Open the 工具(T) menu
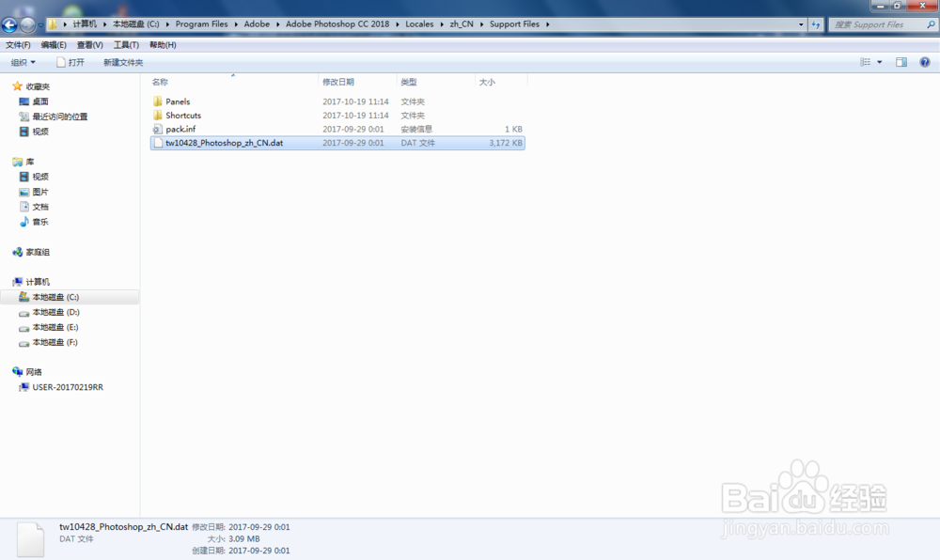 pos(126,45)
